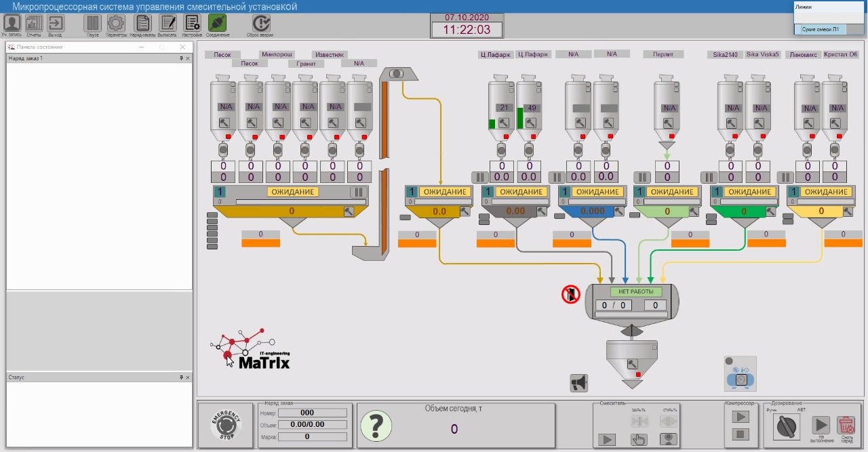Image resolution: width=868 pixels, height=452 pixels.
Task: Click the bucket elevator head icon
Action: 397,73
